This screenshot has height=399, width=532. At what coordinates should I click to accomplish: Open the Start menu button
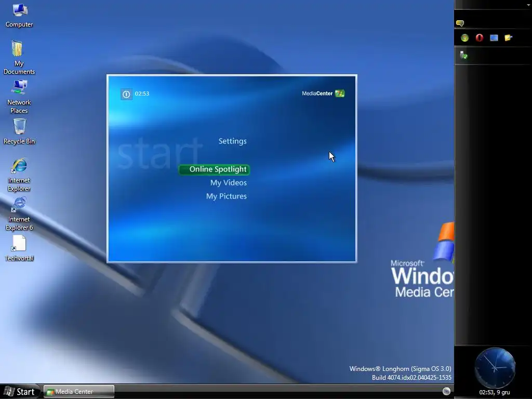point(20,392)
